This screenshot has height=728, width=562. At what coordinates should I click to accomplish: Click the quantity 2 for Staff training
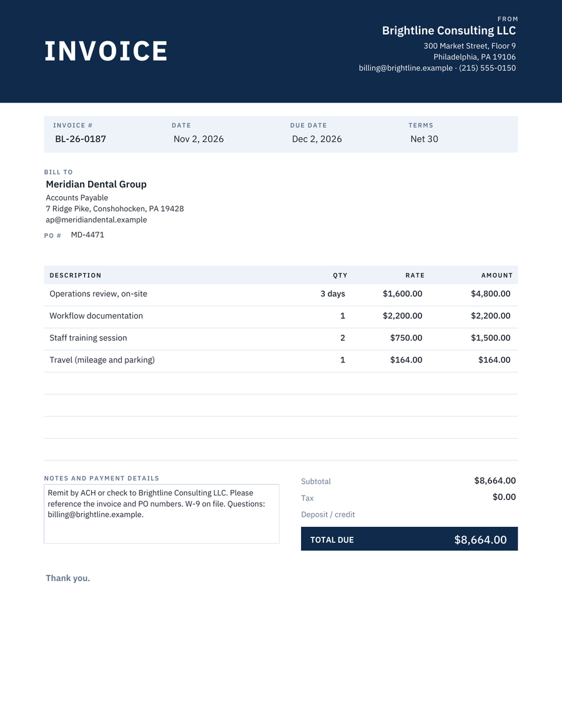pyautogui.click(x=342, y=337)
